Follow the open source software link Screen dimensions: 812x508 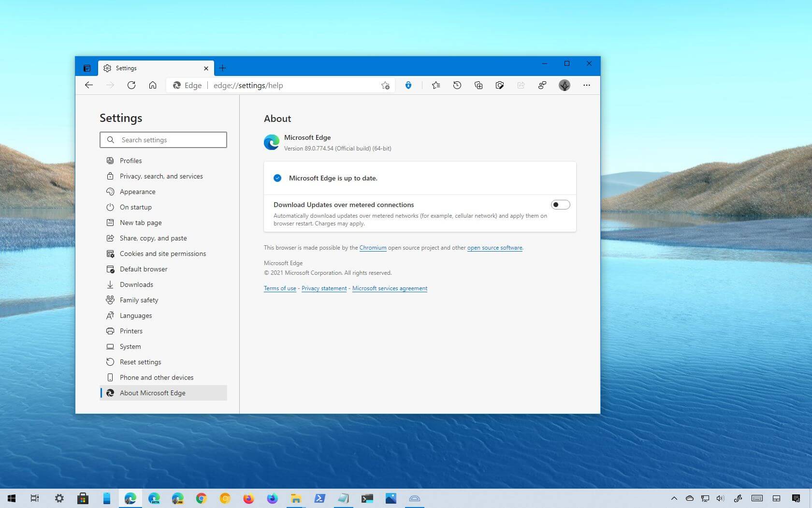click(494, 248)
